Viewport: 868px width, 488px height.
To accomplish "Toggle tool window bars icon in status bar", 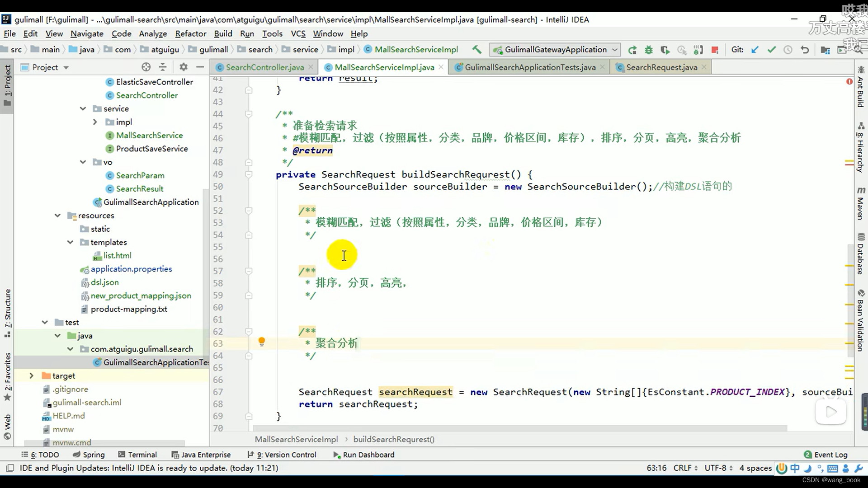I will [x=10, y=468].
